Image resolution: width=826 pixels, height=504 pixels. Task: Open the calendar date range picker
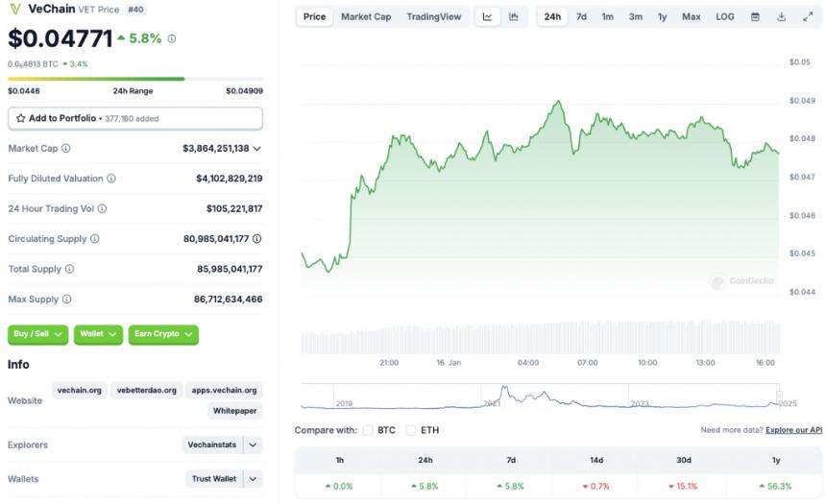[x=755, y=17]
